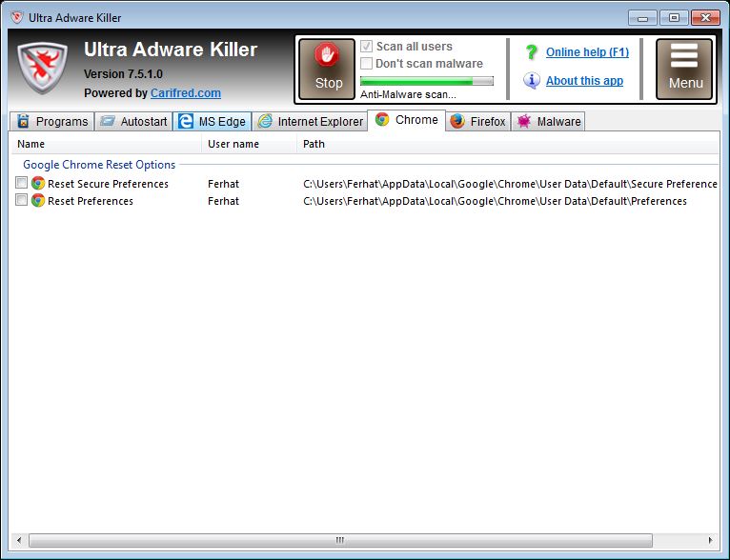730x560 pixels.
Task: Click the Chrome tab logo icon
Action: tap(382, 119)
